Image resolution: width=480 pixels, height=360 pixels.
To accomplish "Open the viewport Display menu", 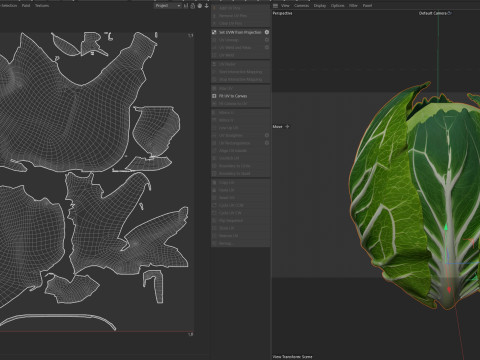I will [x=320, y=6].
